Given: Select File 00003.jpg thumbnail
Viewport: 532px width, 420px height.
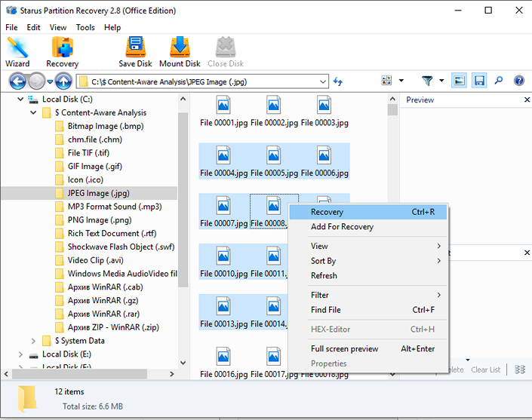Looking at the screenshot, I should point(324,111).
